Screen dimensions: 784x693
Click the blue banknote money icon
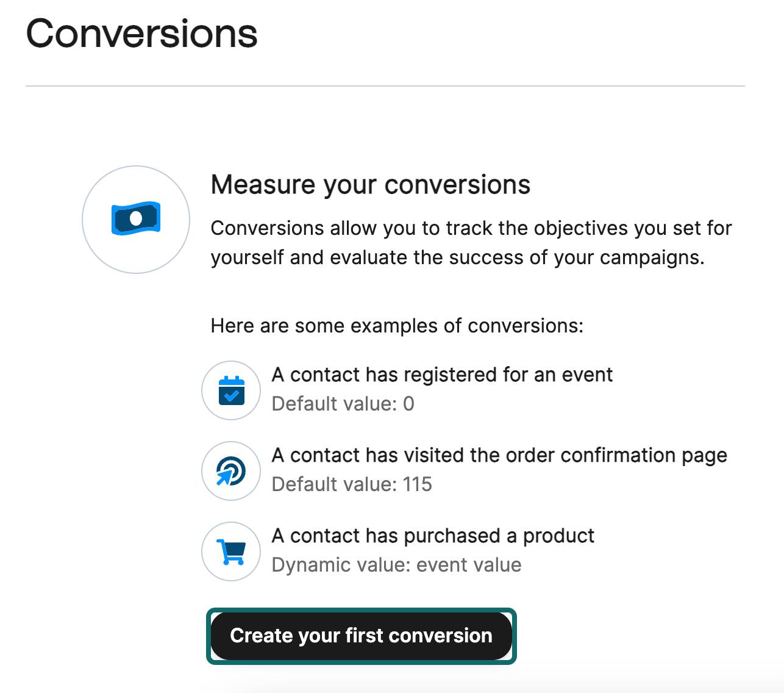136,218
